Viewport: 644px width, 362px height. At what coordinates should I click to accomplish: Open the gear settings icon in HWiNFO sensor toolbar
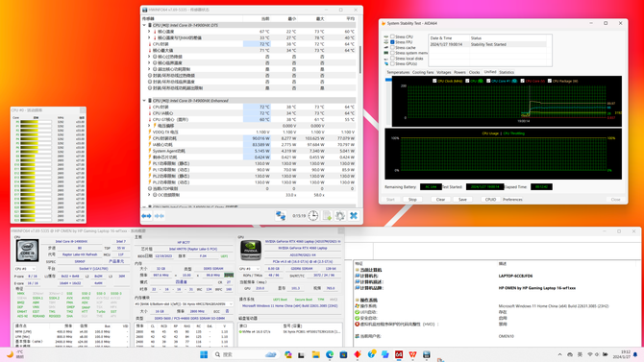coord(340,215)
